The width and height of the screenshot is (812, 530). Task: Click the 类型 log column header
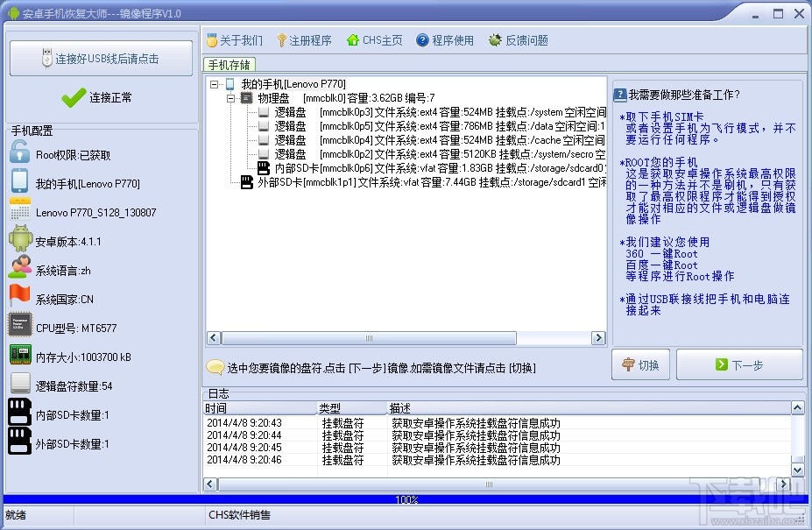click(x=352, y=407)
